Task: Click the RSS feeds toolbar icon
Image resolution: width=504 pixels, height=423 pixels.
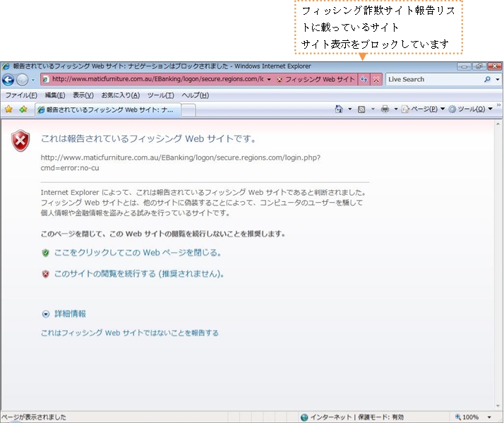Action: point(361,109)
